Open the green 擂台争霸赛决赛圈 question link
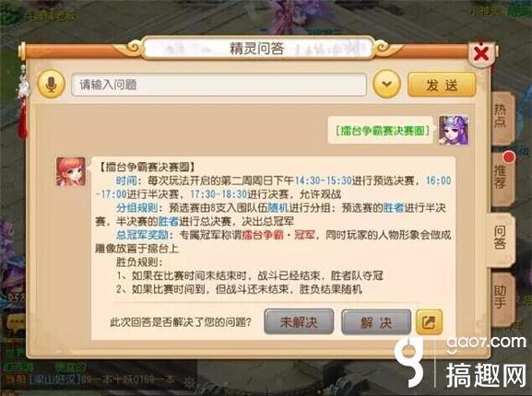Screen dimensions: 532x396 (x=382, y=131)
